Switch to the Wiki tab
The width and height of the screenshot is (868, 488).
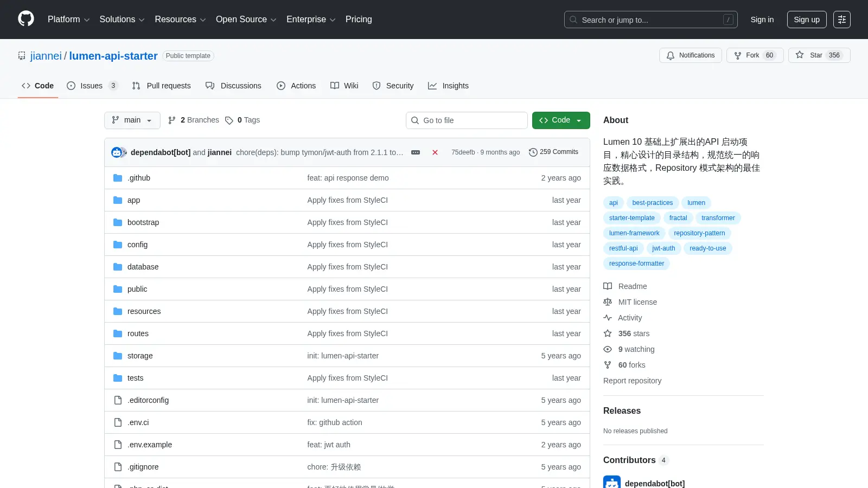point(344,86)
